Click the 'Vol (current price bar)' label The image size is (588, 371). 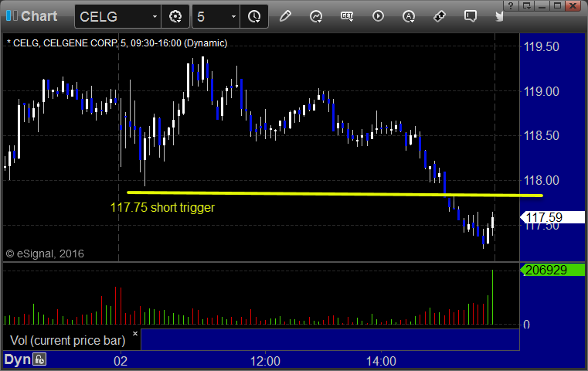(x=67, y=340)
